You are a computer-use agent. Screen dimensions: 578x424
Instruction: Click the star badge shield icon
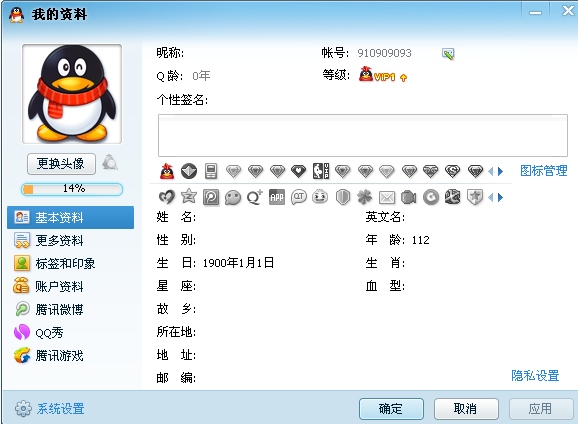click(x=475, y=197)
